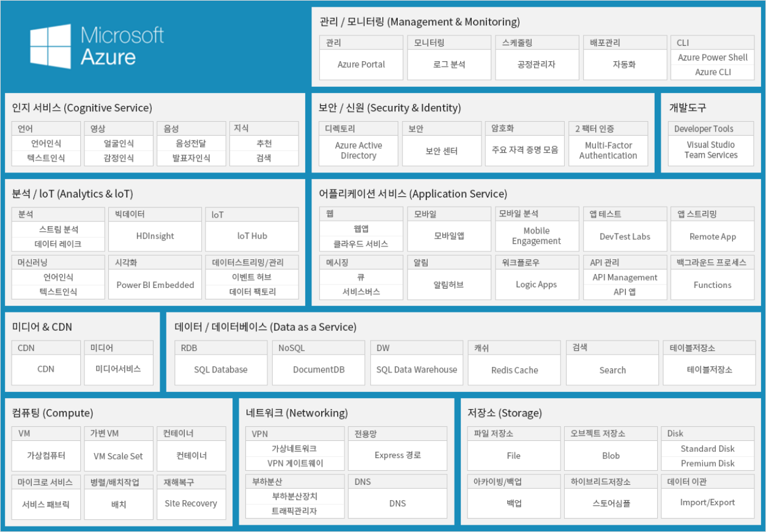
Task: Click Premium Disk entry
Action: pos(708,463)
